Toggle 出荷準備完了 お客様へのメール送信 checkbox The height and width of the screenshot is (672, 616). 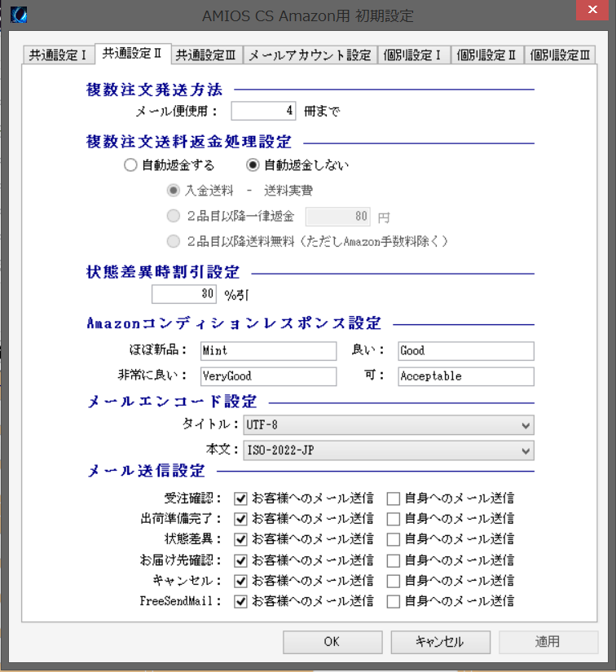[x=240, y=519]
